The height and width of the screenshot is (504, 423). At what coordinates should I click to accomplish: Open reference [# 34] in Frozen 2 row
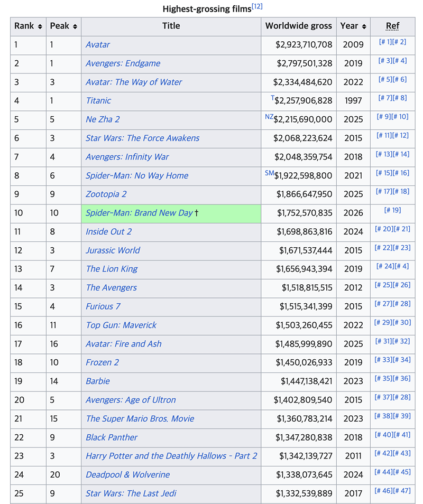402,359
